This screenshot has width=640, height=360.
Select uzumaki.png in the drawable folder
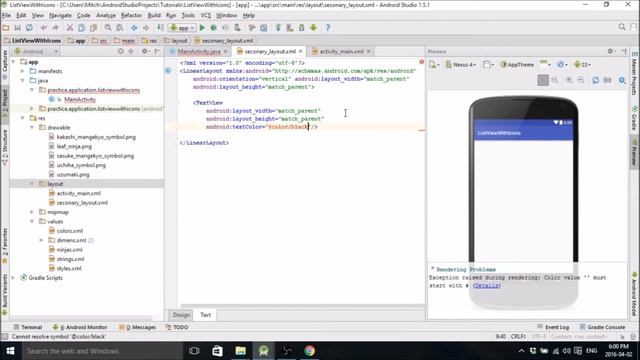pos(69,175)
